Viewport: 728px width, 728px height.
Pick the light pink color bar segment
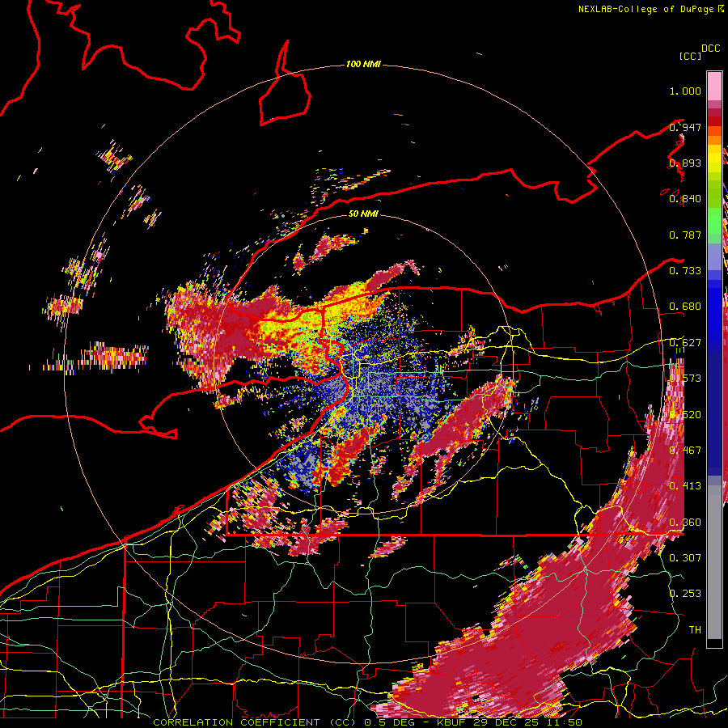pyautogui.click(x=714, y=86)
